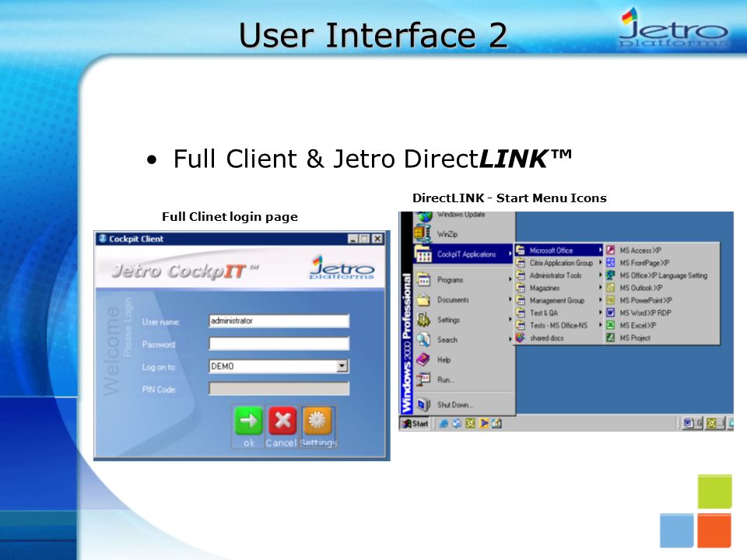Expand Administrator Tools submenu arrow
This screenshot has height=560, width=747.
tap(600, 275)
